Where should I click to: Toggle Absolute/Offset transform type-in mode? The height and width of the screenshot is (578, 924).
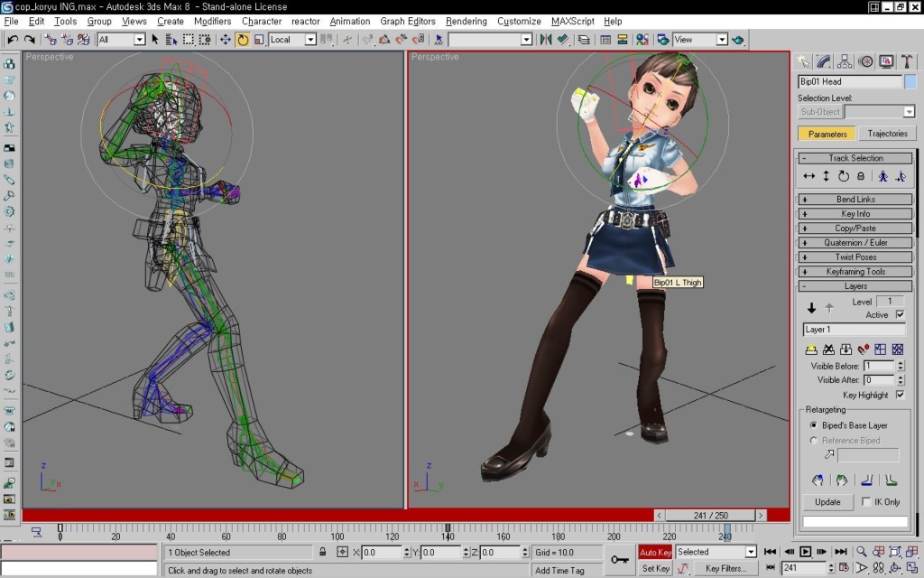click(342, 552)
